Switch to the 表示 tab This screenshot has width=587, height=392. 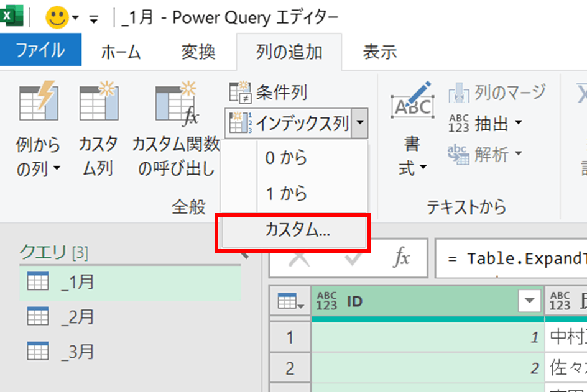coord(379,52)
